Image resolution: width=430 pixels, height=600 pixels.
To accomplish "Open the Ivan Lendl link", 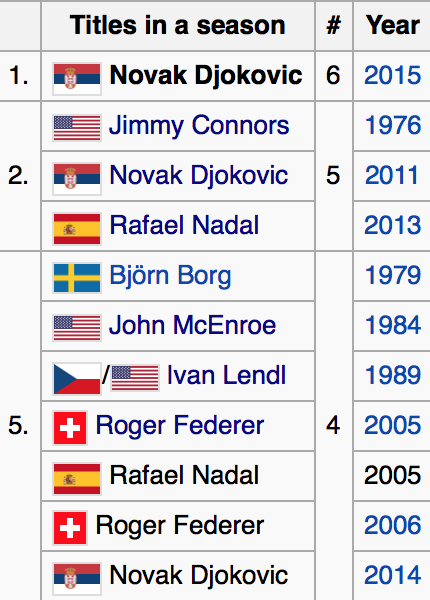I will click(226, 375).
